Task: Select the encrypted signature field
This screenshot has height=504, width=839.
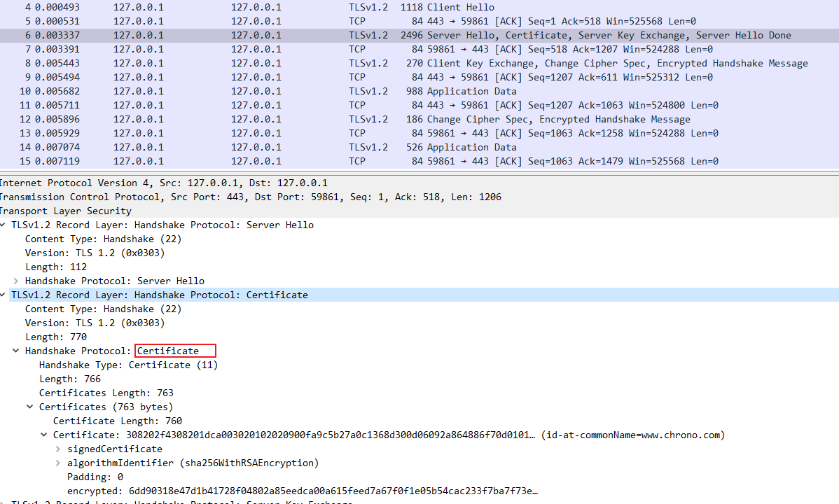Action: [302, 491]
